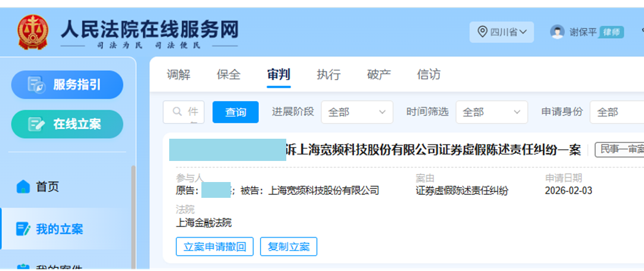Click the case search input field
Screen dimensions: 644x271
184,112
